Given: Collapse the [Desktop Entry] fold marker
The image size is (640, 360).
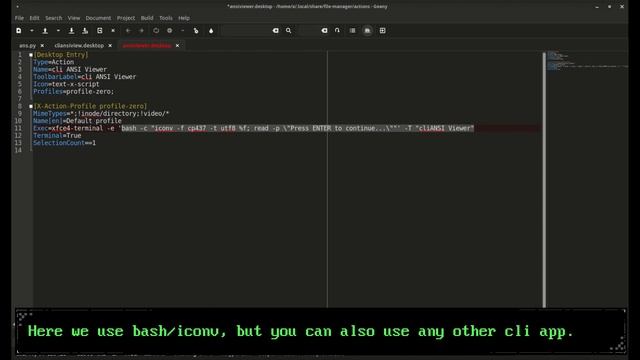Looking at the screenshot, I should coord(31,55).
